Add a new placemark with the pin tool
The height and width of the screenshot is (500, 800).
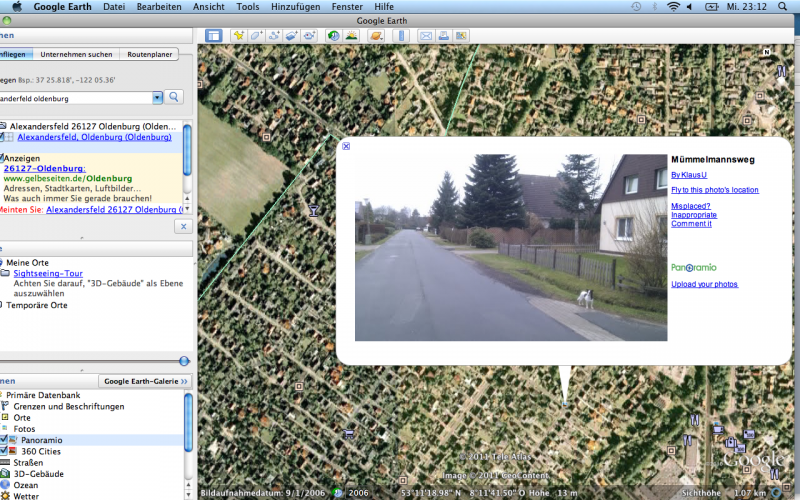click(240, 36)
